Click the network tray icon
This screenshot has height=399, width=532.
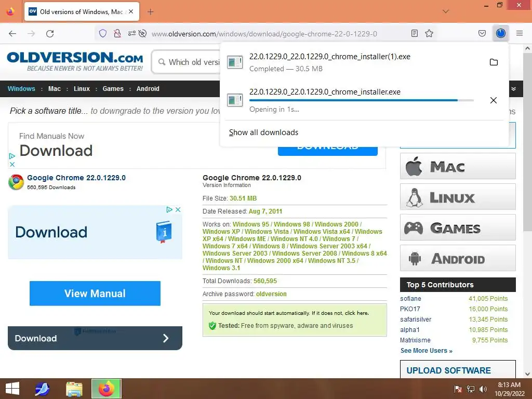click(x=471, y=389)
